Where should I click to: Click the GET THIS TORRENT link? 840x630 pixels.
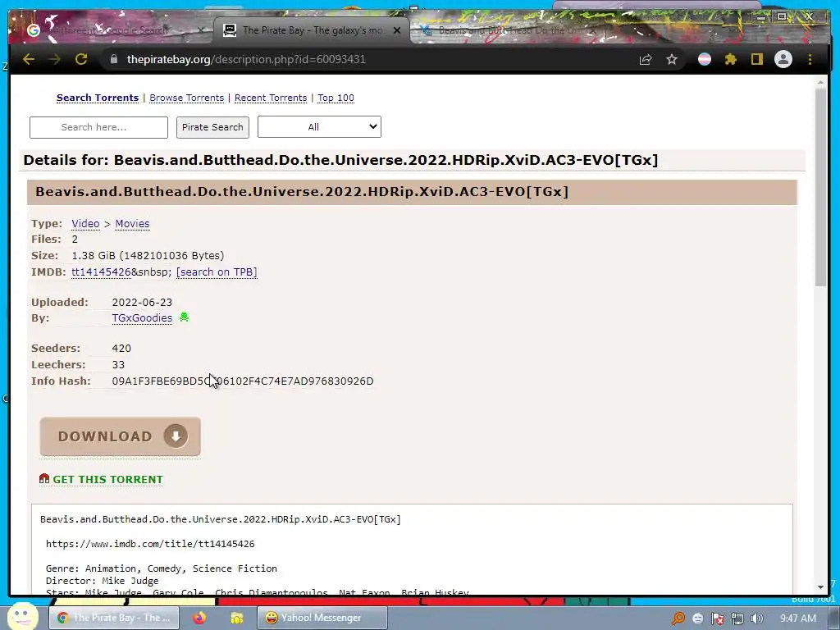click(x=107, y=479)
